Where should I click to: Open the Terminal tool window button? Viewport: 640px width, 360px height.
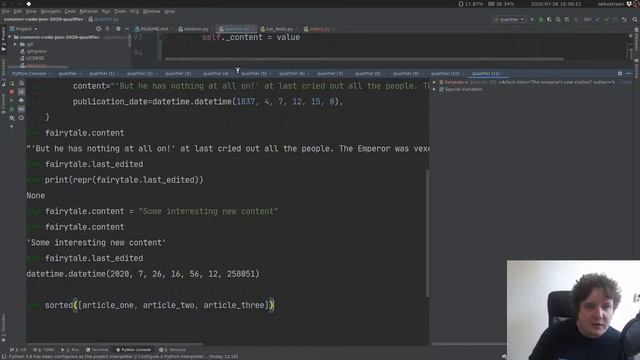coord(97,350)
